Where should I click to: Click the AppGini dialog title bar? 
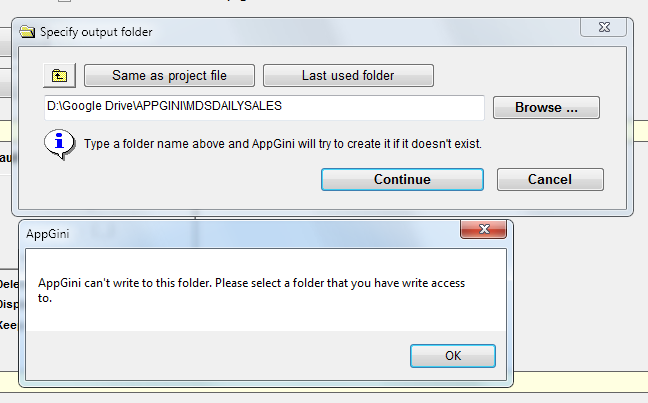pyautogui.click(x=240, y=234)
